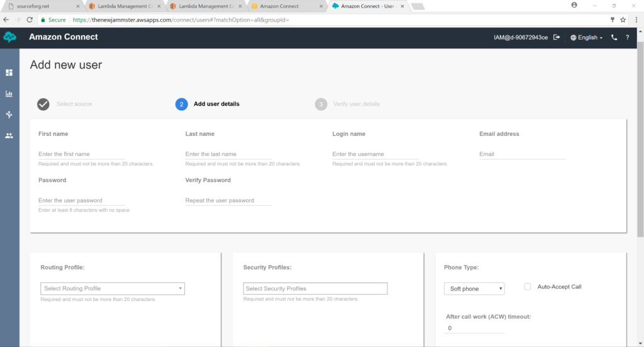This screenshot has height=347, width=644.
Task: Click the scrollbar down arrow
Action: pyautogui.click(x=640, y=343)
